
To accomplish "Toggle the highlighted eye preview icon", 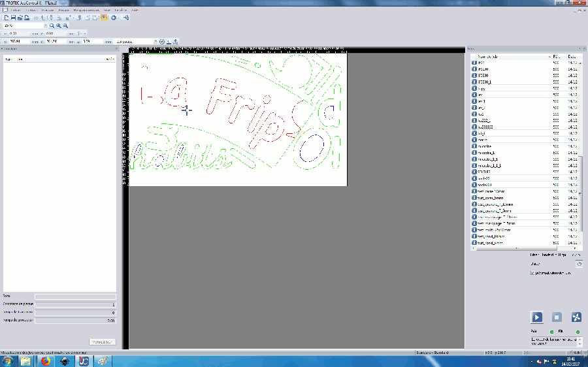I will tap(104, 18).
